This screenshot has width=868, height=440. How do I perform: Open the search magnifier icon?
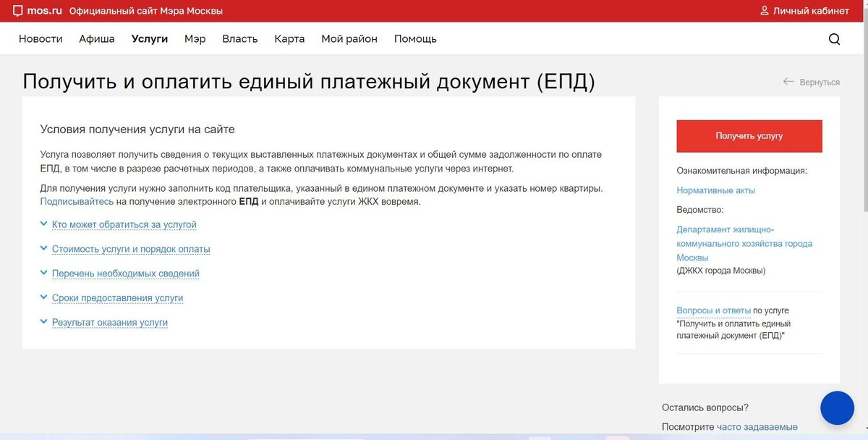point(835,39)
